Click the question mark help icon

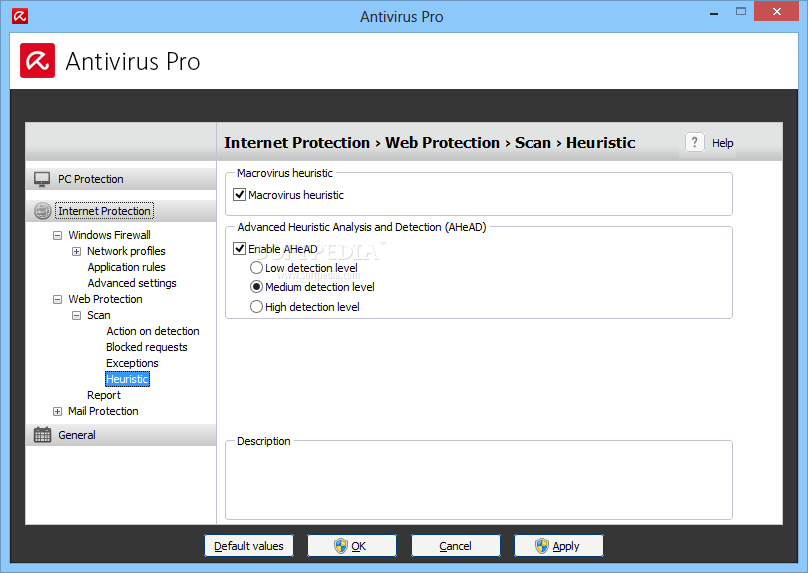click(695, 142)
